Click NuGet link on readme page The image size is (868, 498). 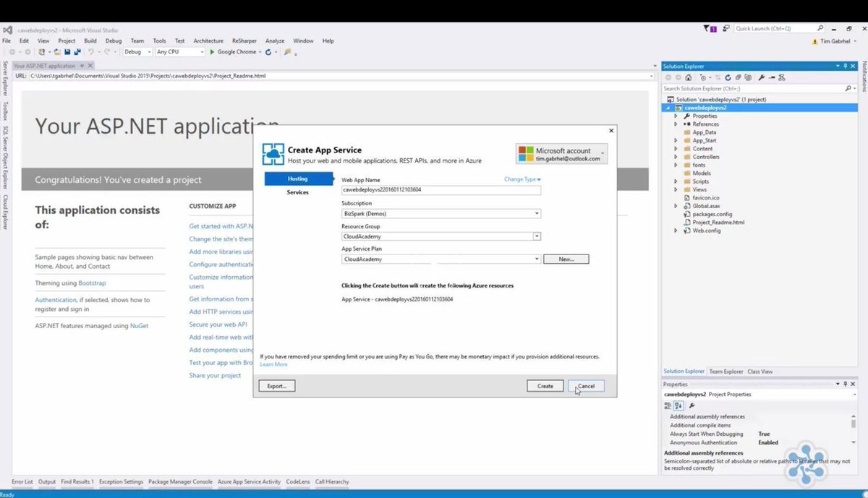pos(140,326)
